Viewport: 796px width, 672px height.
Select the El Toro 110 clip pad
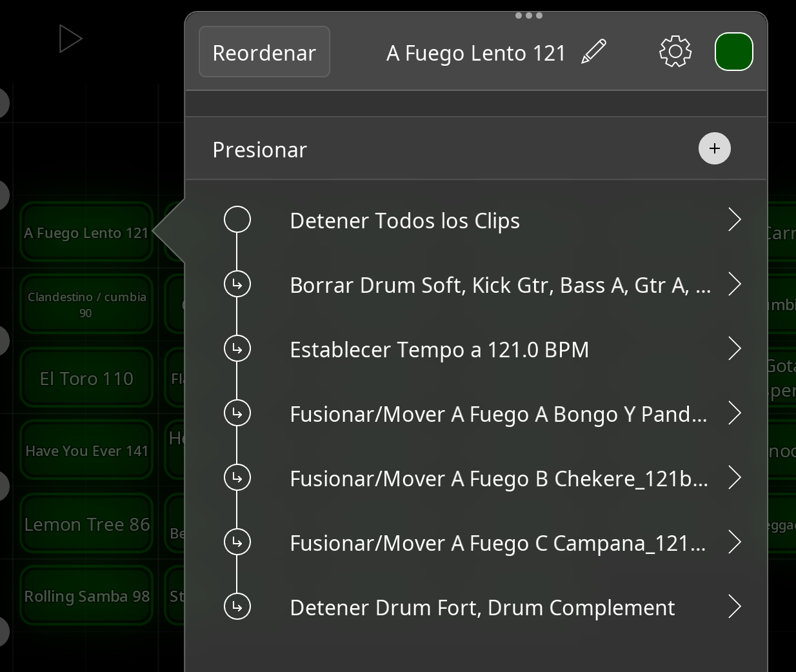click(x=86, y=378)
